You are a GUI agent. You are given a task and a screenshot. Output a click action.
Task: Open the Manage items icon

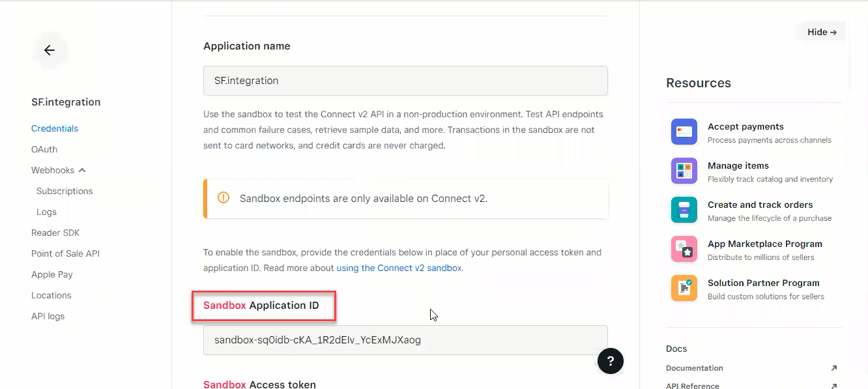pyautogui.click(x=684, y=171)
